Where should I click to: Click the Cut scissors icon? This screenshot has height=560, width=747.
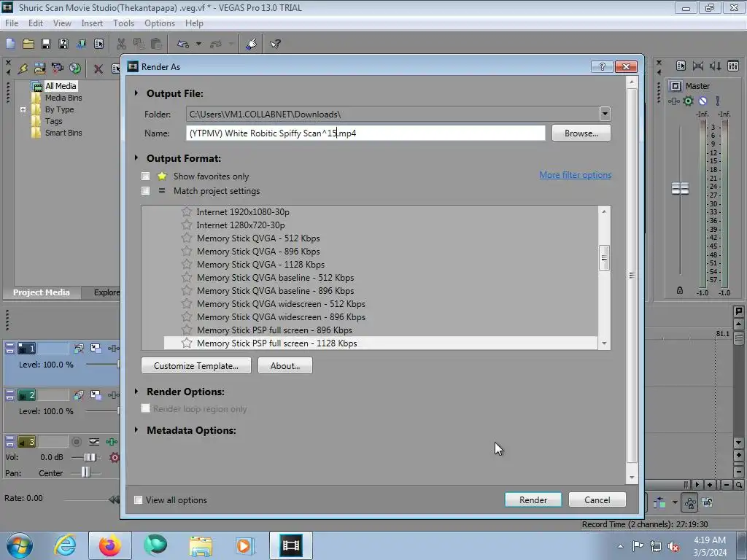click(x=122, y=44)
